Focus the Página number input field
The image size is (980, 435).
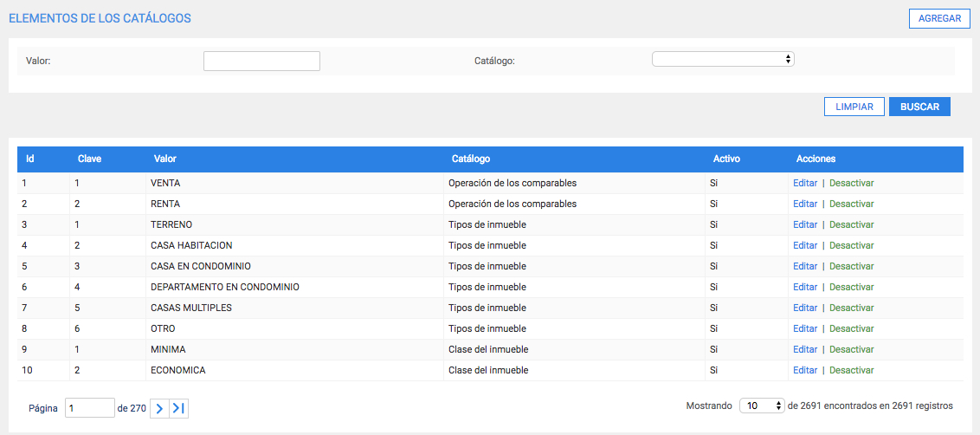coord(90,408)
